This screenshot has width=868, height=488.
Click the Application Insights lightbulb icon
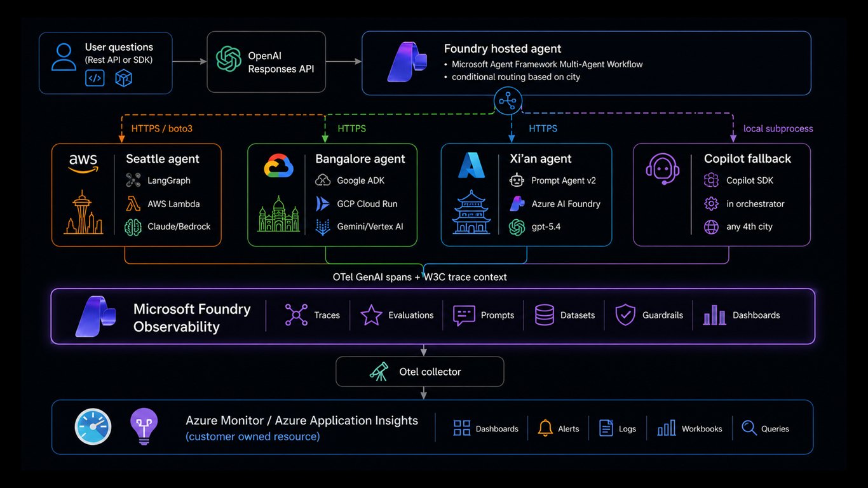point(144,425)
